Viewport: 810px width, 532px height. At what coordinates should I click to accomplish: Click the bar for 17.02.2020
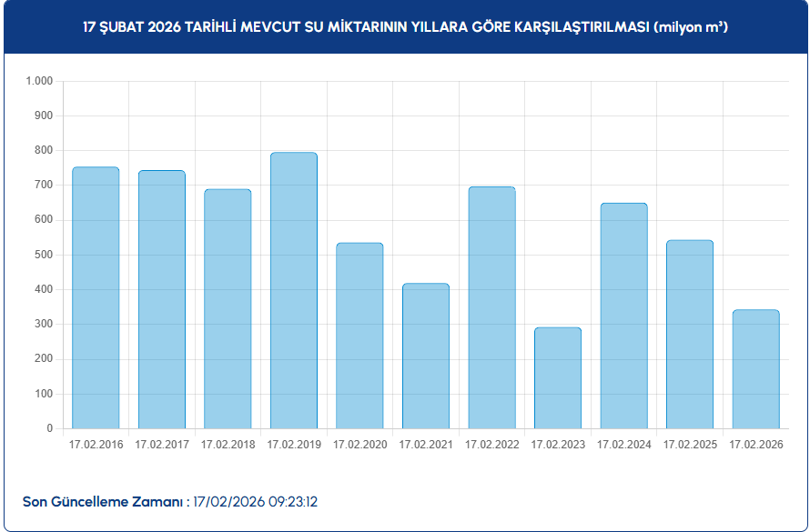tap(359, 336)
